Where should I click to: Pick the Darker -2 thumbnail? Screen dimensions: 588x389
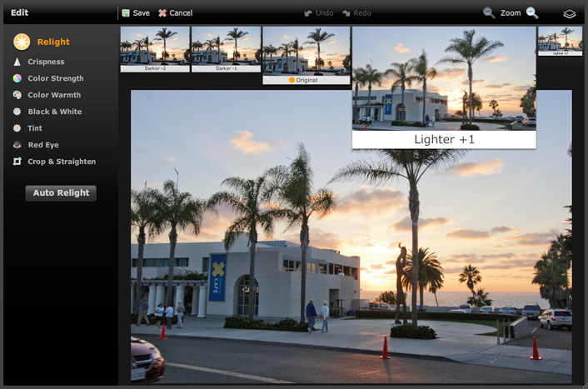tap(155, 48)
